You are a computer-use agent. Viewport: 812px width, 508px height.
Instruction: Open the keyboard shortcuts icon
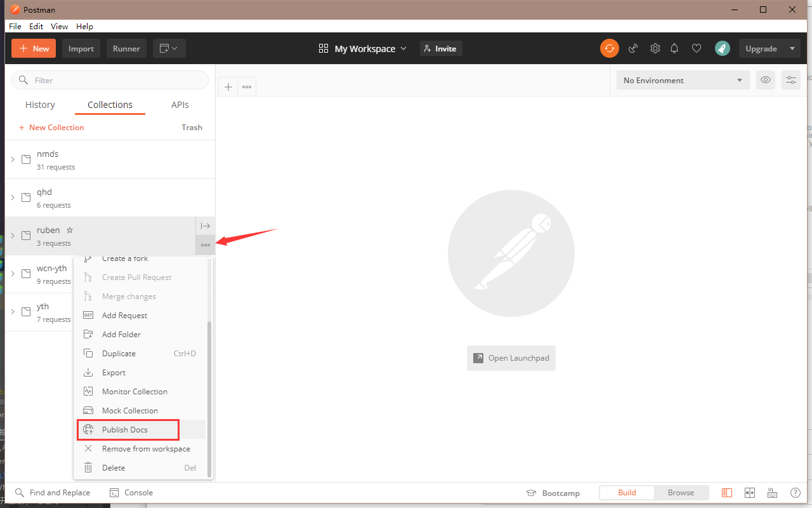[772, 493]
